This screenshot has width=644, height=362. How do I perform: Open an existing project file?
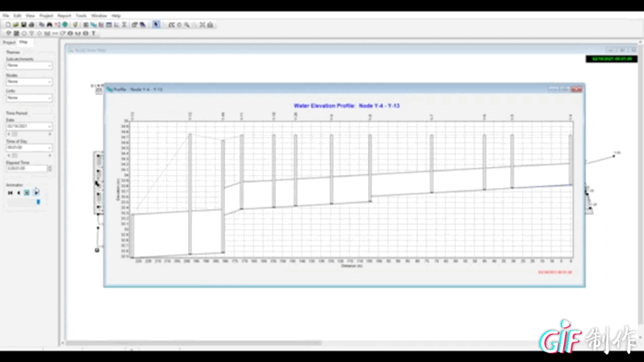coord(15,25)
